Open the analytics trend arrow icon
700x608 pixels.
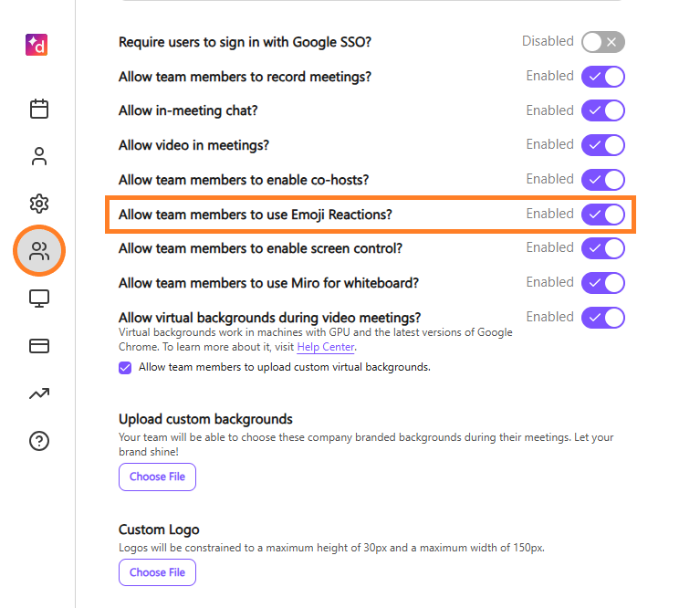click(x=39, y=393)
